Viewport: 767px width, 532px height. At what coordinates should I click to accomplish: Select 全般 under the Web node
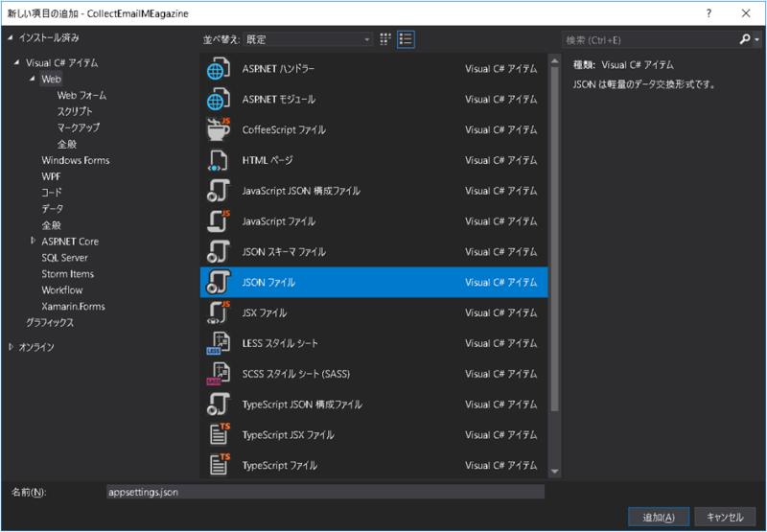[x=67, y=144]
